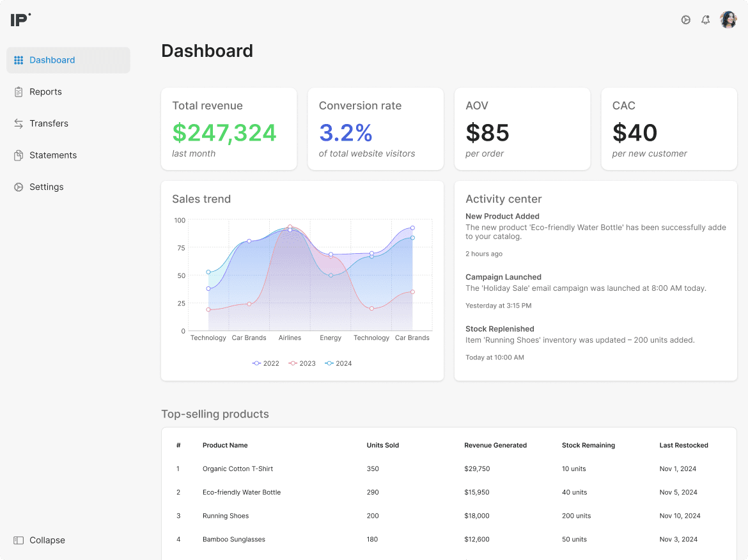
Task: Click the '50 units' stock cell
Action: (x=574, y=540)
